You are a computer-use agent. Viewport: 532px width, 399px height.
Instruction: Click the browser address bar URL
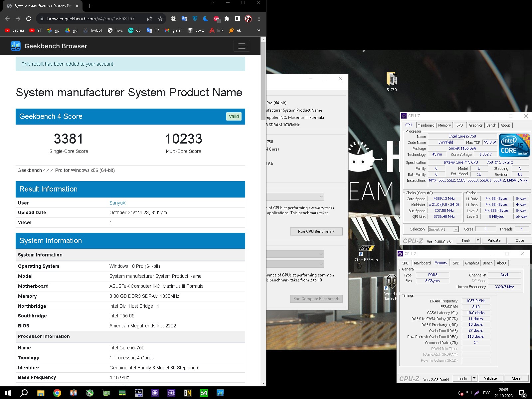91,19
